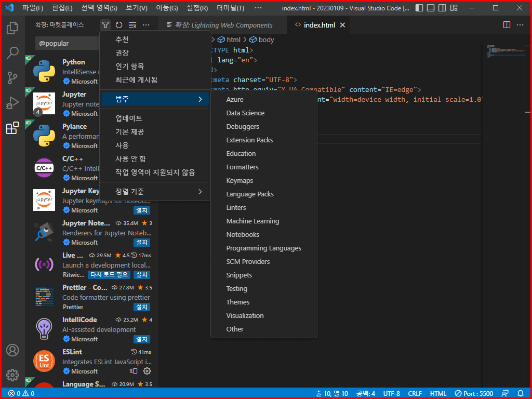The width and height of the screenshot is (532, 399).
Task: Open the 보기(V) menu
Action: (137, 8)
